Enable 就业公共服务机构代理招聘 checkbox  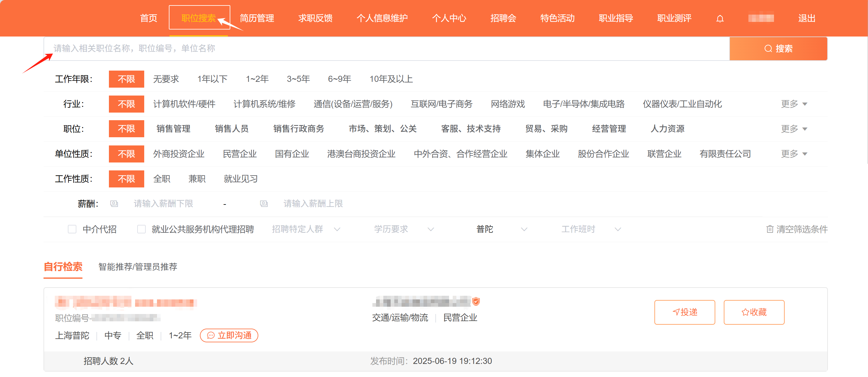[141, 229]
